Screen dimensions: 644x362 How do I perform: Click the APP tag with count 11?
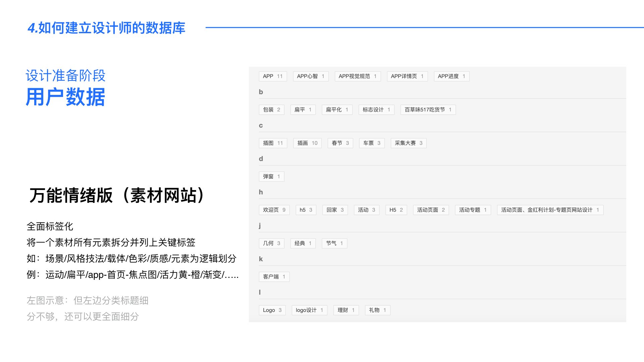point(273,76)
